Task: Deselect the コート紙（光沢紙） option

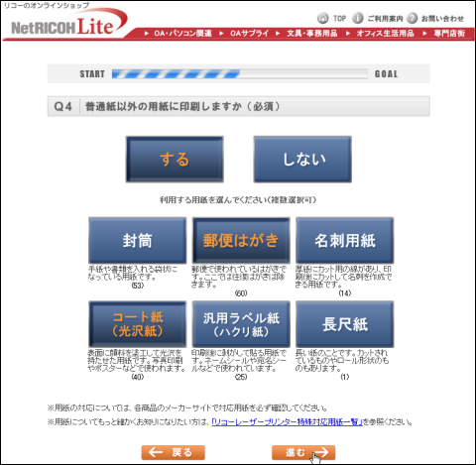Action: point(138,324)
